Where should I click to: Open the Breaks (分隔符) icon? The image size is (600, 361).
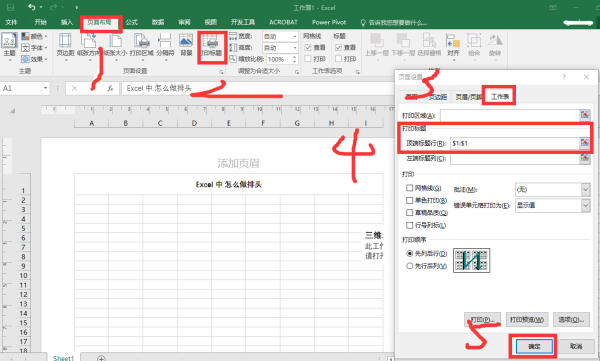pyautogui.click(x=165, y=45)
